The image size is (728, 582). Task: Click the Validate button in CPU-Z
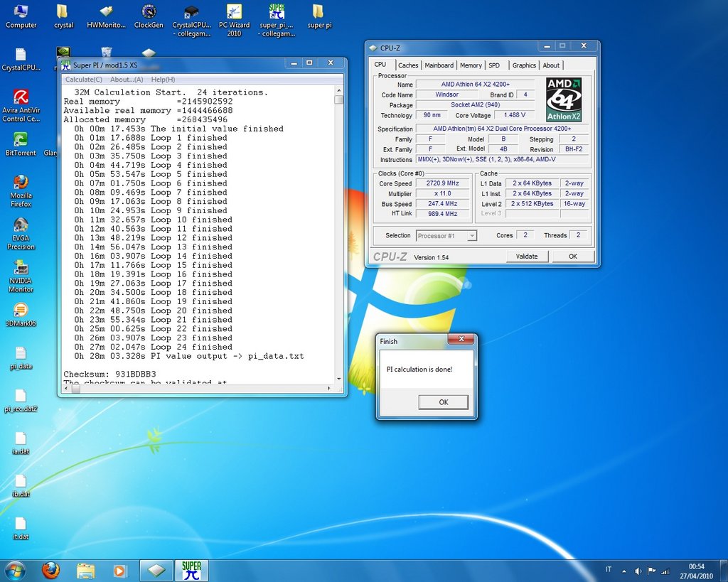527,257
